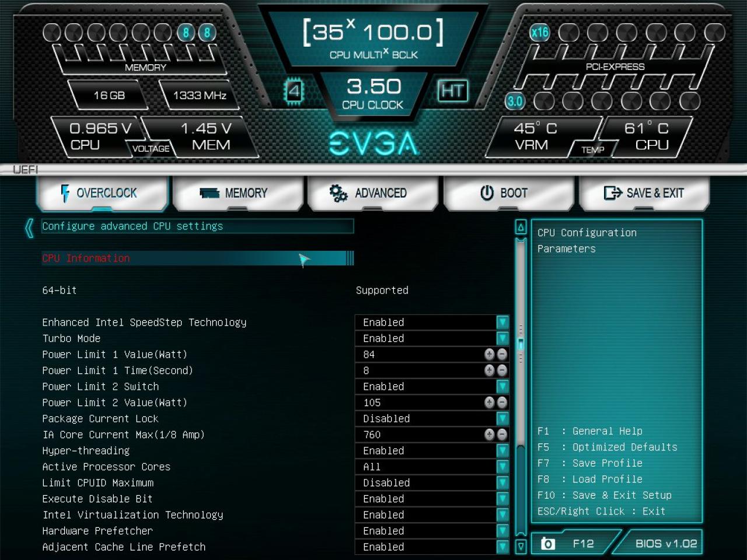Open Intel Virtualization Technology dropdown
This screenshot has width=747, height=560.
coord(502,514)
